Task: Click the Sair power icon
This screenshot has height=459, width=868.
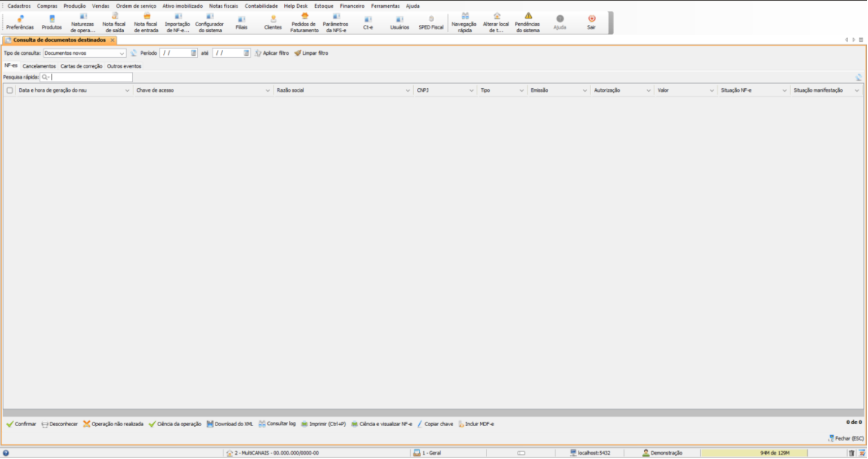Action: pos(591,19)
